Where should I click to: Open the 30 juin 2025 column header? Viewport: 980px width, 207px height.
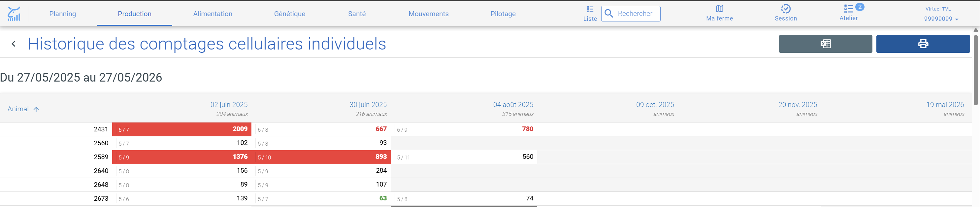(368, 105)
